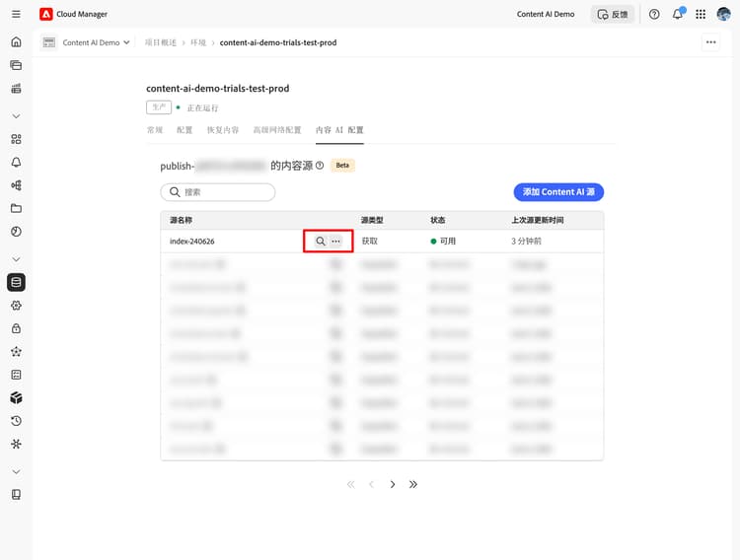Open the bell icon in left sidebar
The image size is (740, 560).
(x=16, y=163)
